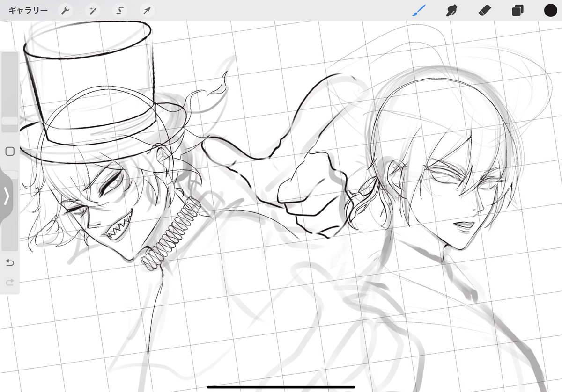
Task: Open the ギャラリー gallery
Action: [28, 10]
